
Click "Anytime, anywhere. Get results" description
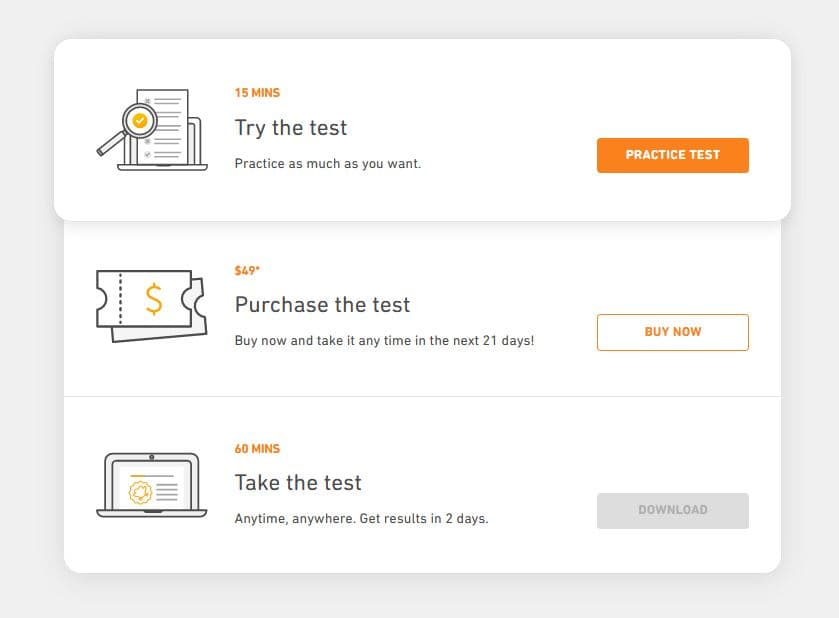click(x=361, y=518)
